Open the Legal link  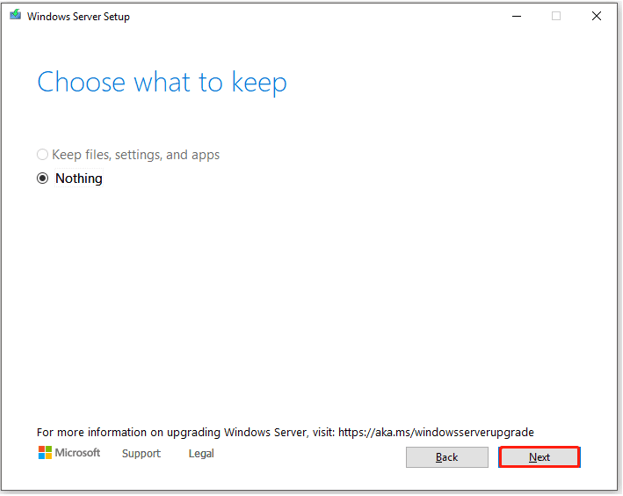pos(201,453)
